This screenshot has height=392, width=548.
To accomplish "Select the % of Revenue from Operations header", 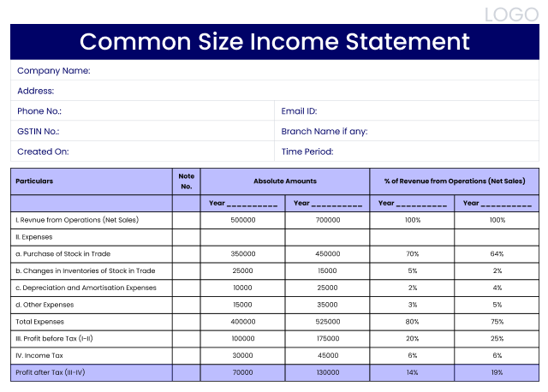I will click(455, 181).
